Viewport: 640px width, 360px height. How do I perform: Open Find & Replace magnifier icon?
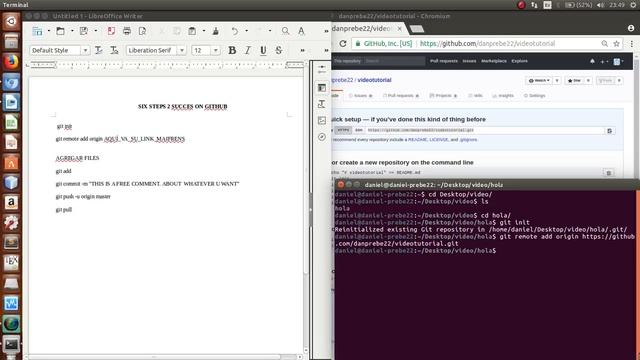[285, 31]
